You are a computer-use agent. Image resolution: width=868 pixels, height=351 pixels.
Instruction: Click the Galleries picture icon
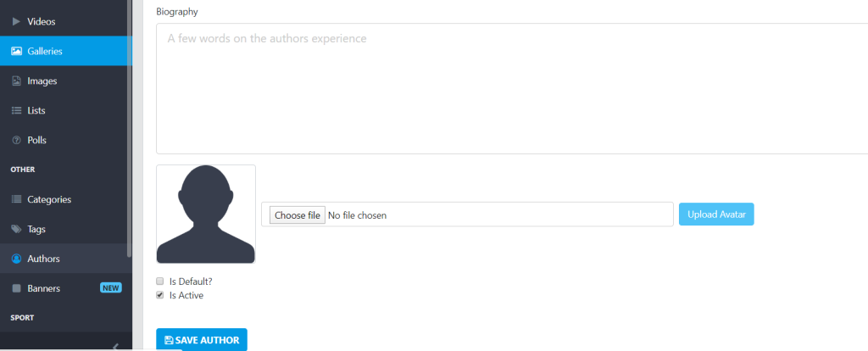pos(17,51)
